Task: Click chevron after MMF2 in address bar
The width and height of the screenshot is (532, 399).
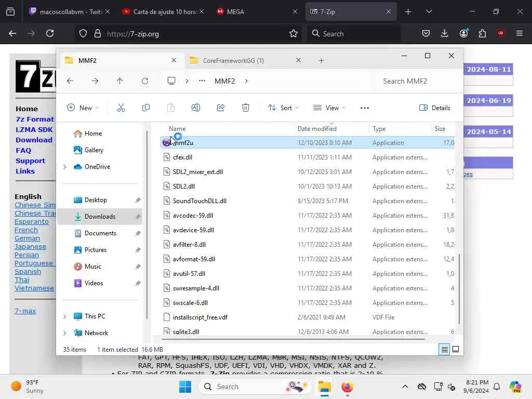Action: (246, 81)
